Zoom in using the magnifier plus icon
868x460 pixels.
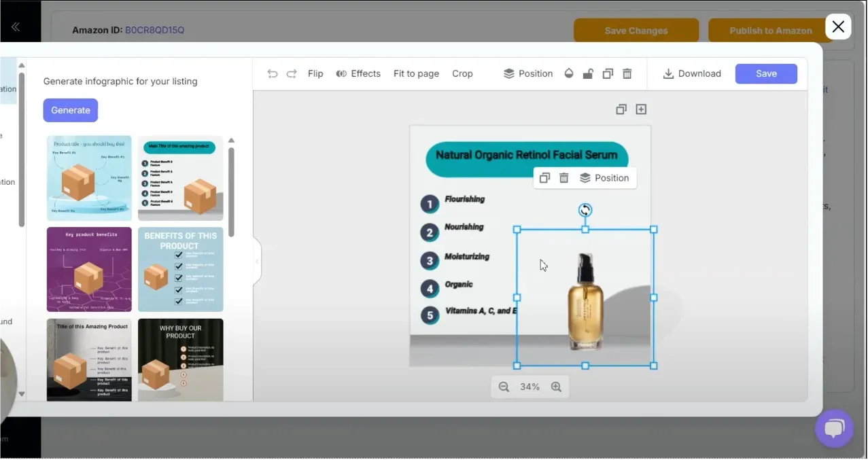click(x=556, y=387)
